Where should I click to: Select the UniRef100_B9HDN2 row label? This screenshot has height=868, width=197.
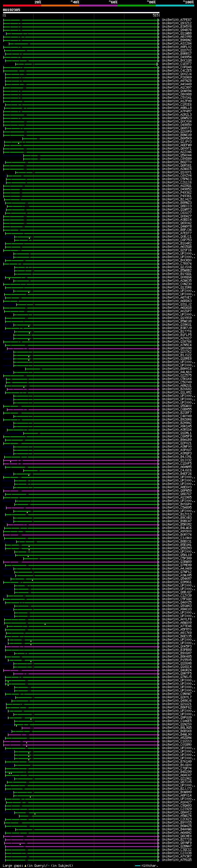click(177, 40)
